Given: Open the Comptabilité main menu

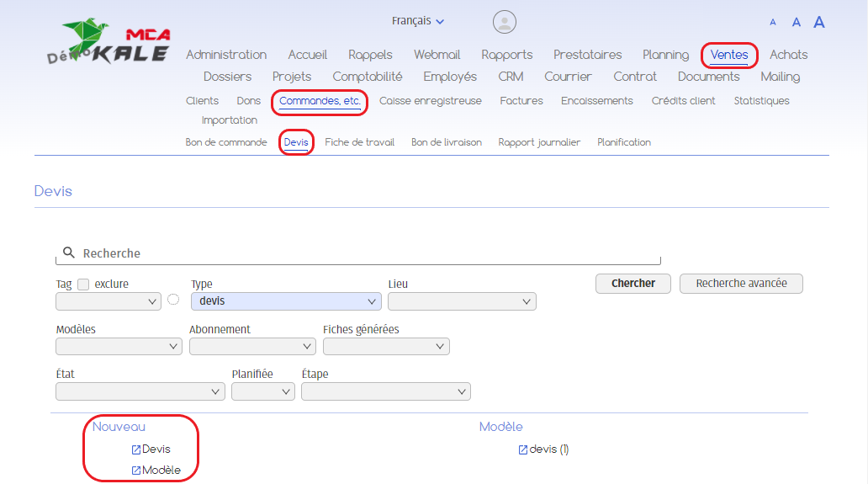Looking at the screenshot, I should [367, 77].
